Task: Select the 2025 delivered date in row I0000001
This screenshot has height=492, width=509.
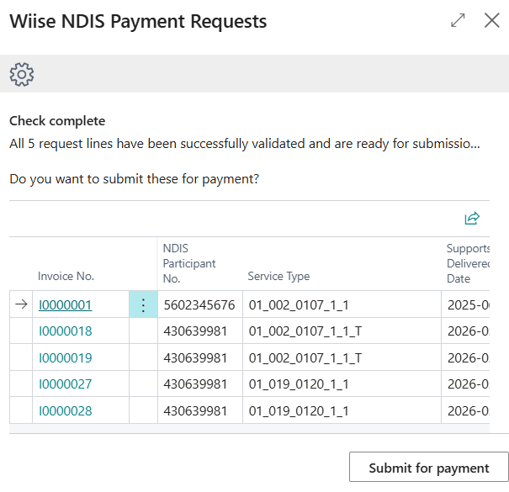Action: (466, 304)
